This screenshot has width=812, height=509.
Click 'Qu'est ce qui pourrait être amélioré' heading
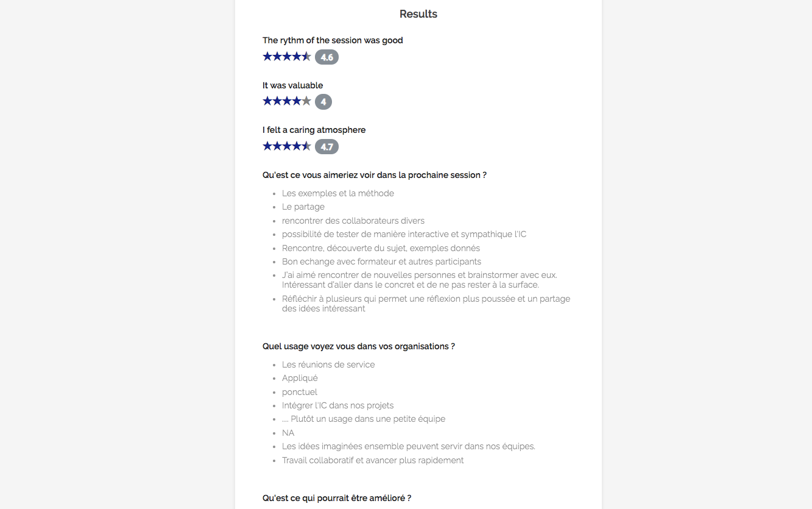click(x=336, y=498)
